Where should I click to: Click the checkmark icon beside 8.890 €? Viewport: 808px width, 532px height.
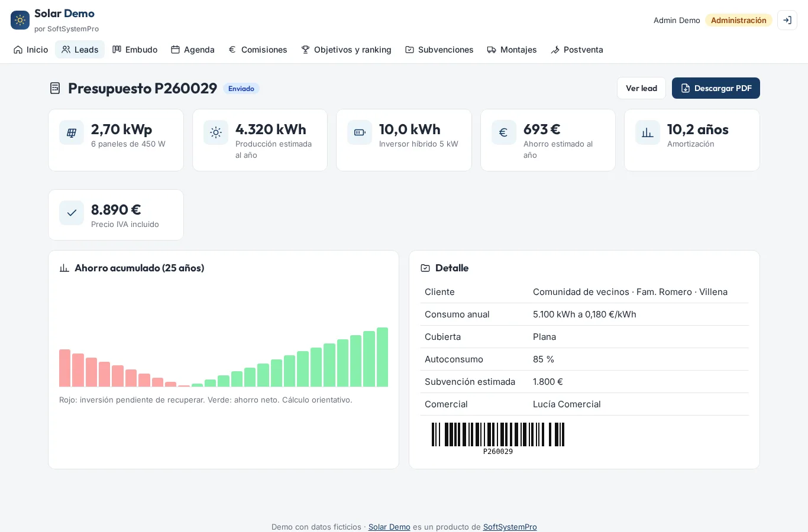72,213
